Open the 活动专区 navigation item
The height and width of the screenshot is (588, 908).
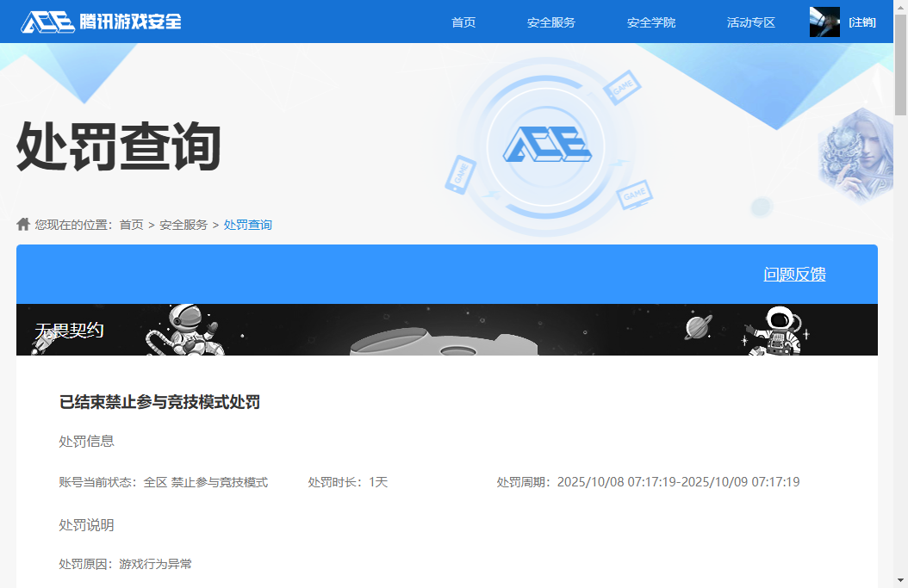coord(750,22)
